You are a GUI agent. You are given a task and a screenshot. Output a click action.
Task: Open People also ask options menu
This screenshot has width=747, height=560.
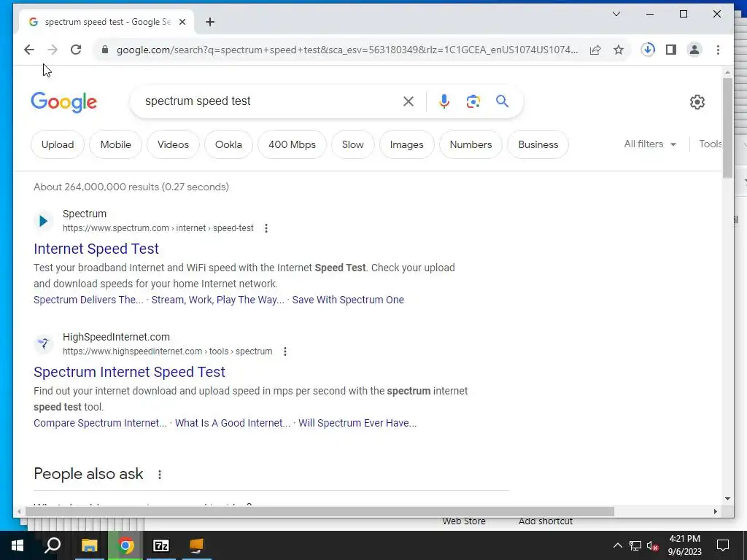click(160, 474)
